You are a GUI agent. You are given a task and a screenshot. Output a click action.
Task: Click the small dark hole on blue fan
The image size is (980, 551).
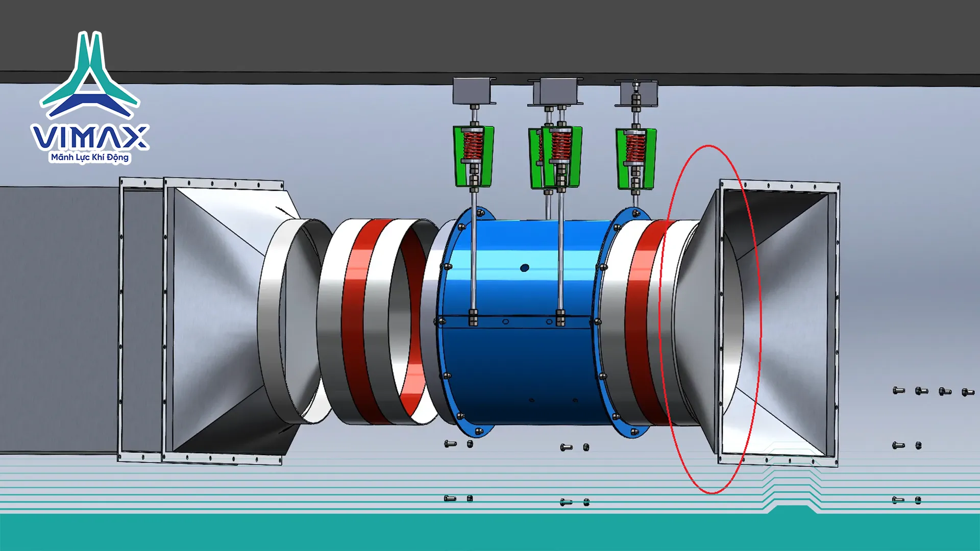pos(524,267)
